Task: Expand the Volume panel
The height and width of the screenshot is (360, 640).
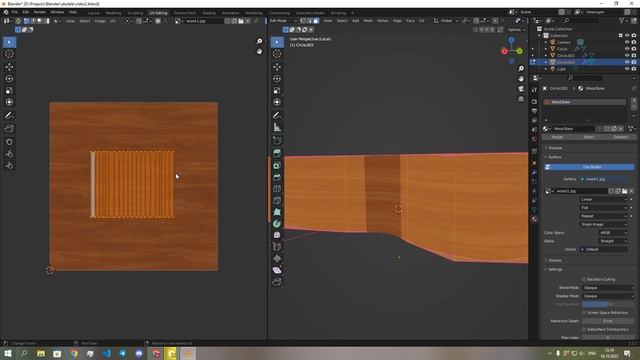Action: point(554,260)
